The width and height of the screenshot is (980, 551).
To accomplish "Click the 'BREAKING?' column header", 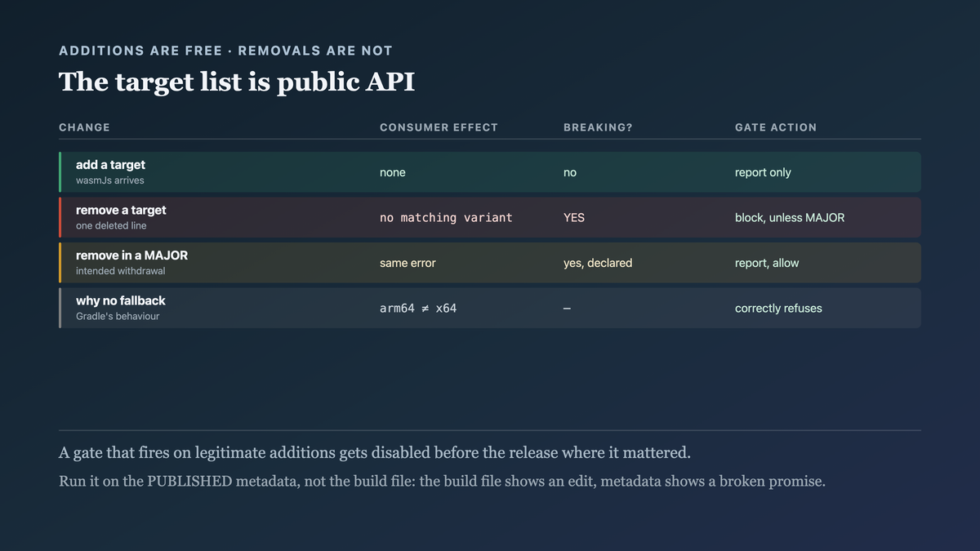I will coord(598,127).
